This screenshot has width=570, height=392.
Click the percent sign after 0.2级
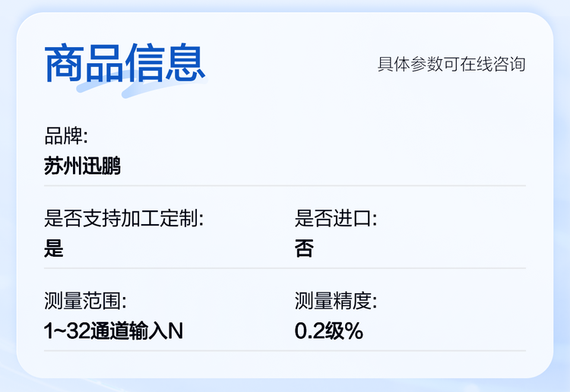pos(354,331)
